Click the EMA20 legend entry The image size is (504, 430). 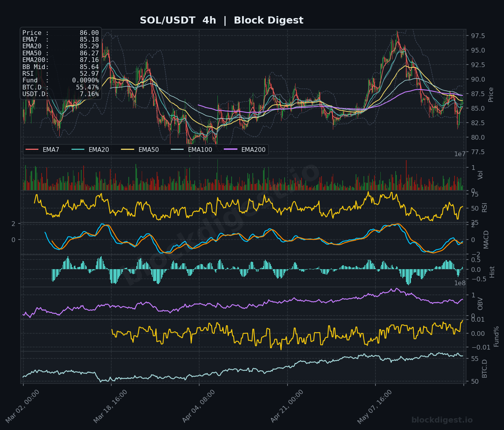point(90,149)
